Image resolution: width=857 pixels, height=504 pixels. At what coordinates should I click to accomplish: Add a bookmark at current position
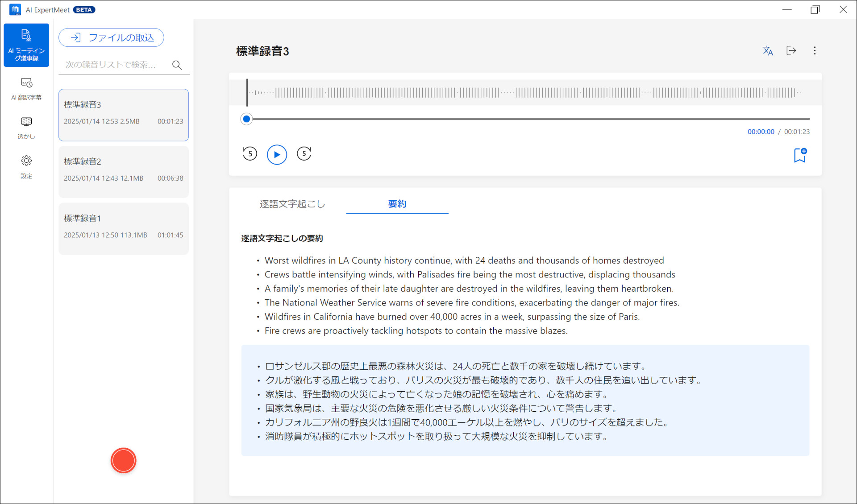click(800, 155)
